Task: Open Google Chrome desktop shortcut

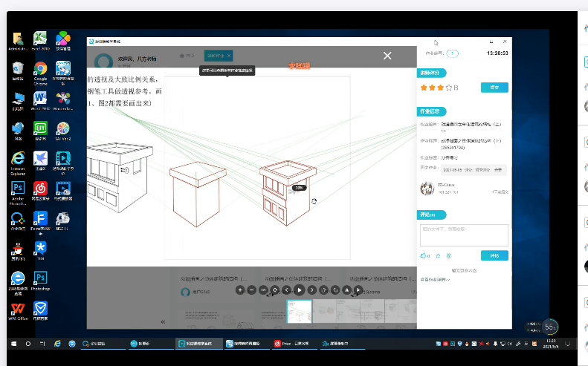Action: click(x=40, y=71)
